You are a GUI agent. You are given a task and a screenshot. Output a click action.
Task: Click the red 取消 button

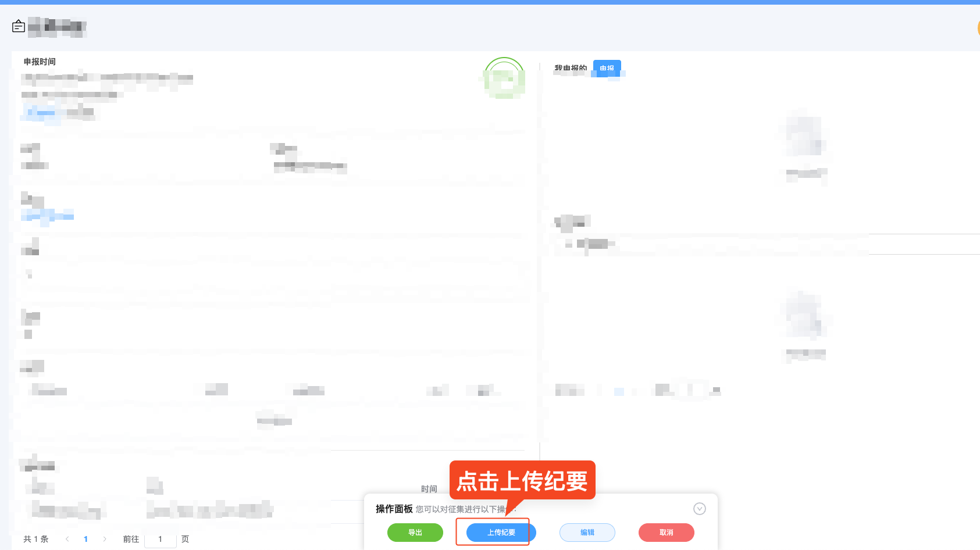click(666, 532)
